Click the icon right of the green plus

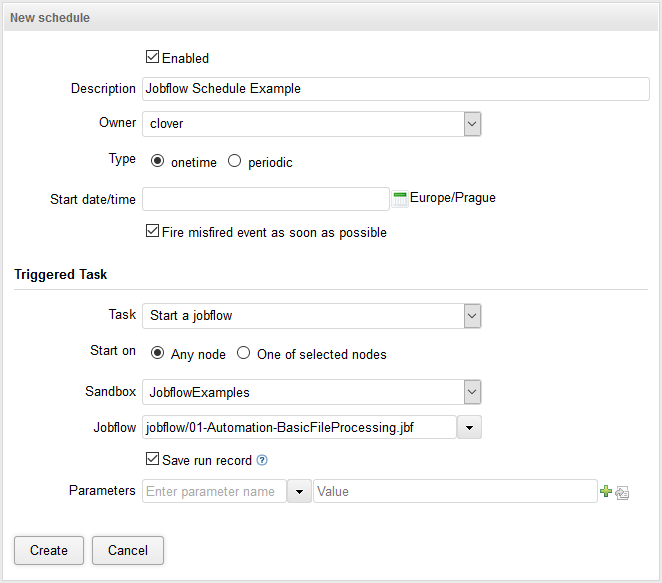pyautogui.click(x=622, y=492)
